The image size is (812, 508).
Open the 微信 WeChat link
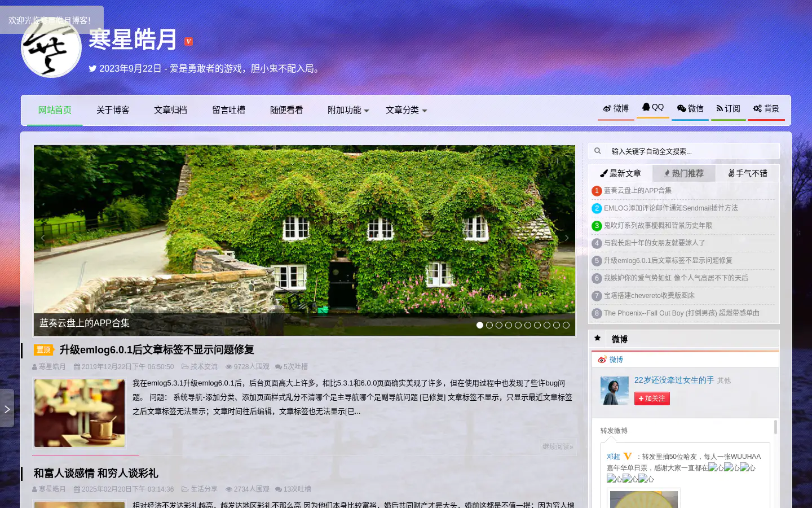pyautogui.click(x=690, y=109)
